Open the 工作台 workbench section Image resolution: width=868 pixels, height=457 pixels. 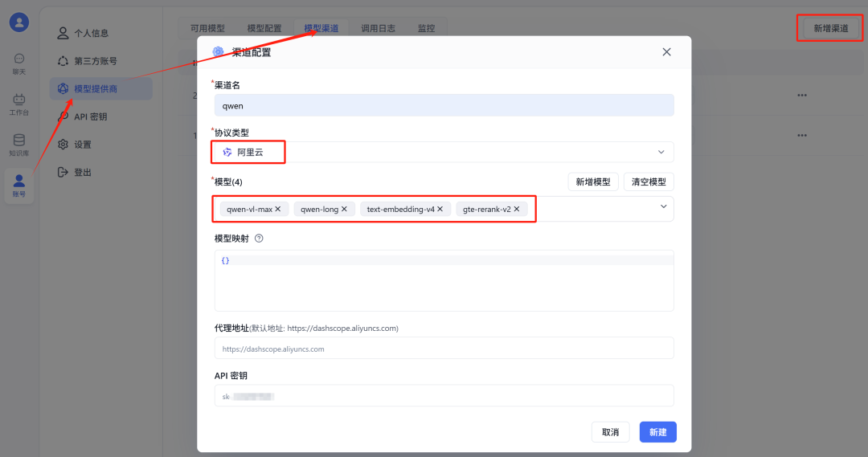pyautogui.click(x=18, y=104)
